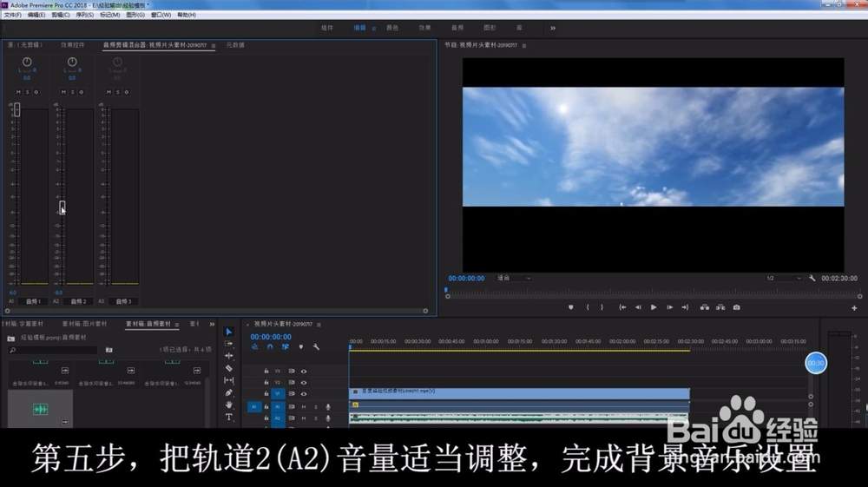This screenshot has width=868, height=487.
Task: Step forward one frame
Action: [669, 307]
